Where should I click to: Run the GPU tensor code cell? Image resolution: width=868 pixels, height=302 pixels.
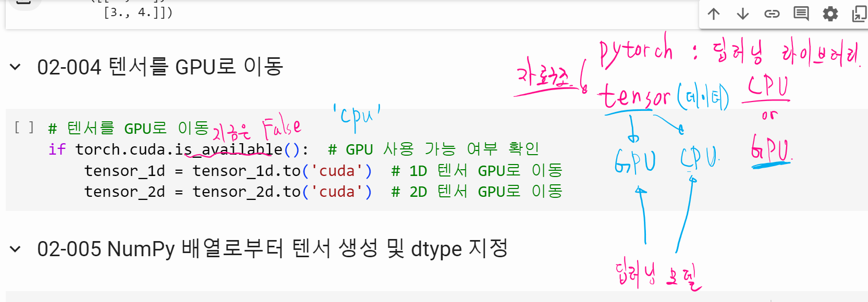[24, 127]
